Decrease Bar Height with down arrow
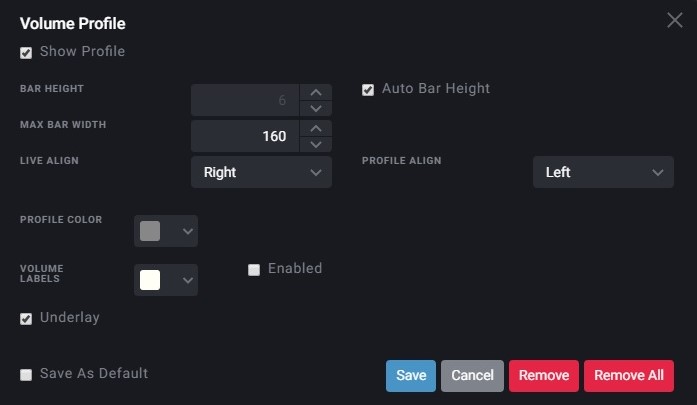 point(316,108)
